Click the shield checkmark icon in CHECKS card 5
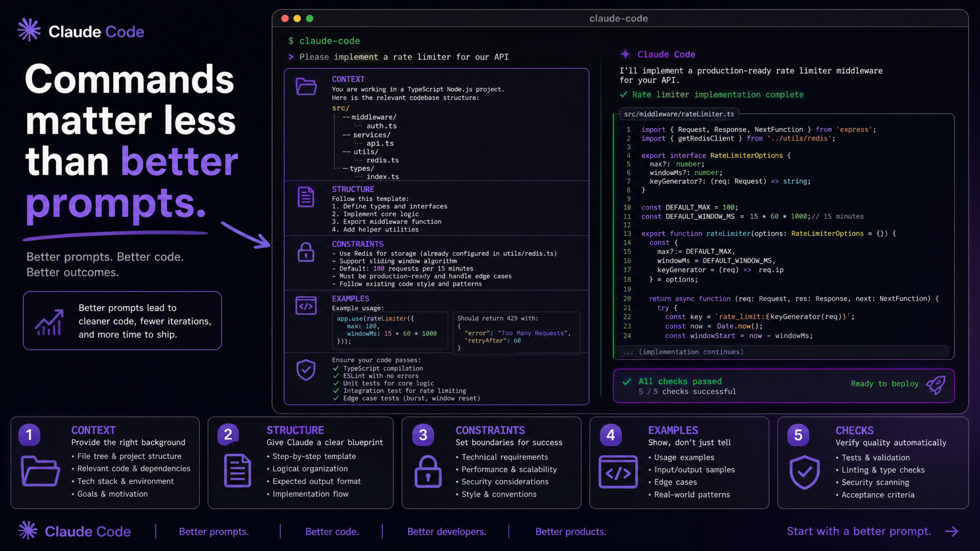The image size is (980, 551). pos(804,472)
